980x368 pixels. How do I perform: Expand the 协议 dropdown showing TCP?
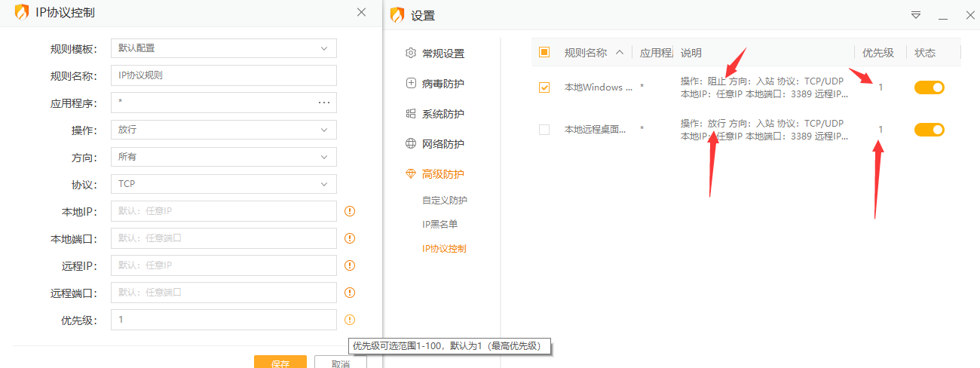[223, 184]
